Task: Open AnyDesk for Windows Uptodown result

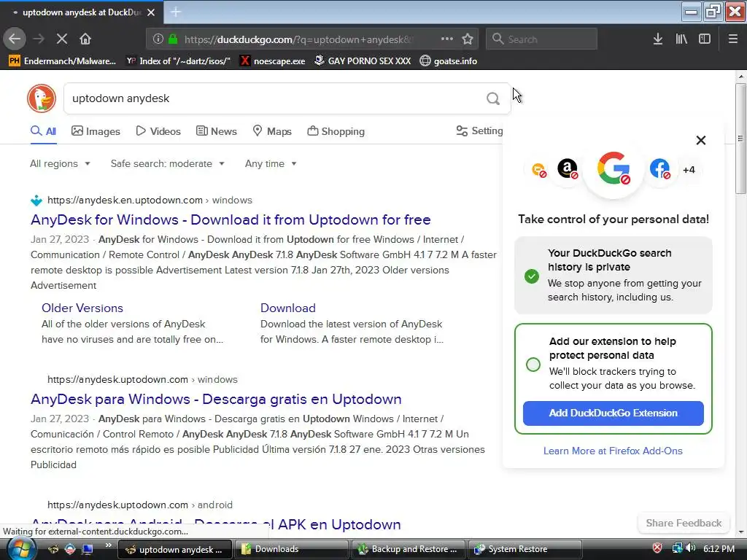Action: pyautogui.click(x=231, y=219)
